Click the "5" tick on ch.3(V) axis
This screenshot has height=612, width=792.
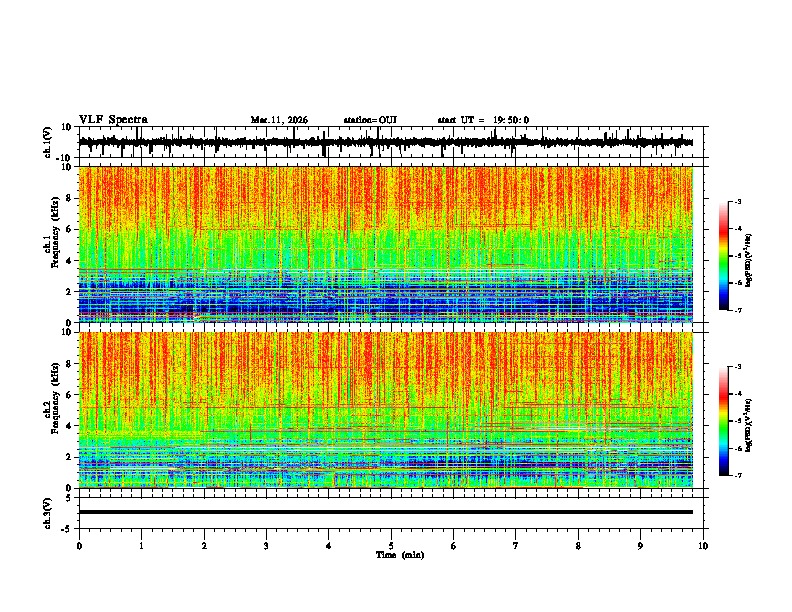tap(69, 497)
